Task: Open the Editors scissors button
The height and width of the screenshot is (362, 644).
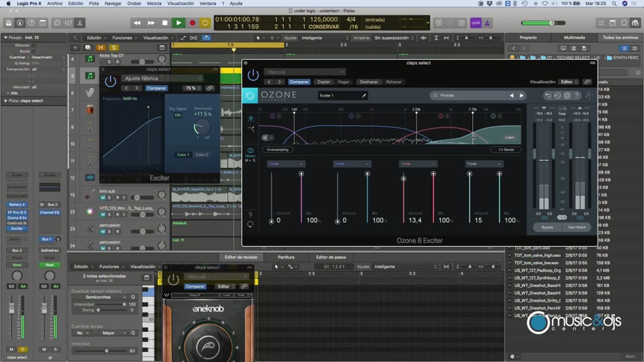Action: [80, 23]
